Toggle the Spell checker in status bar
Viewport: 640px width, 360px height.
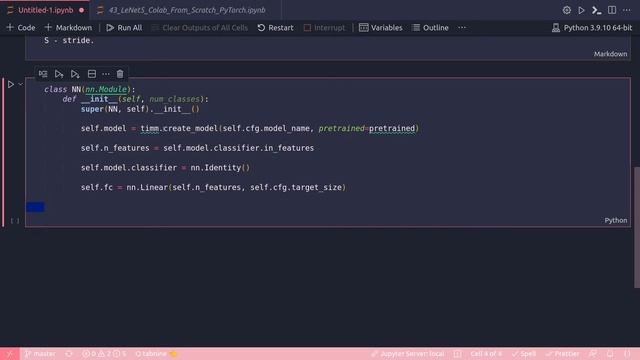[524, 354]
